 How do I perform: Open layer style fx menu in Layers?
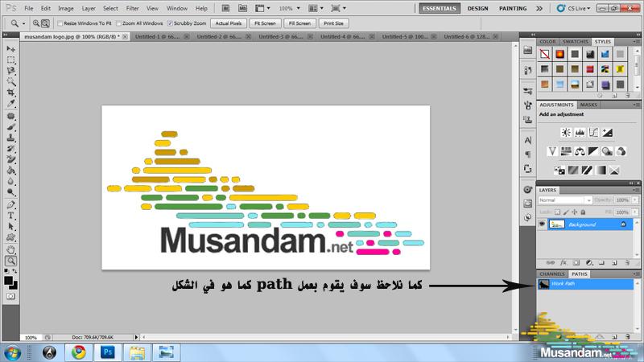(x=563, y=263)
